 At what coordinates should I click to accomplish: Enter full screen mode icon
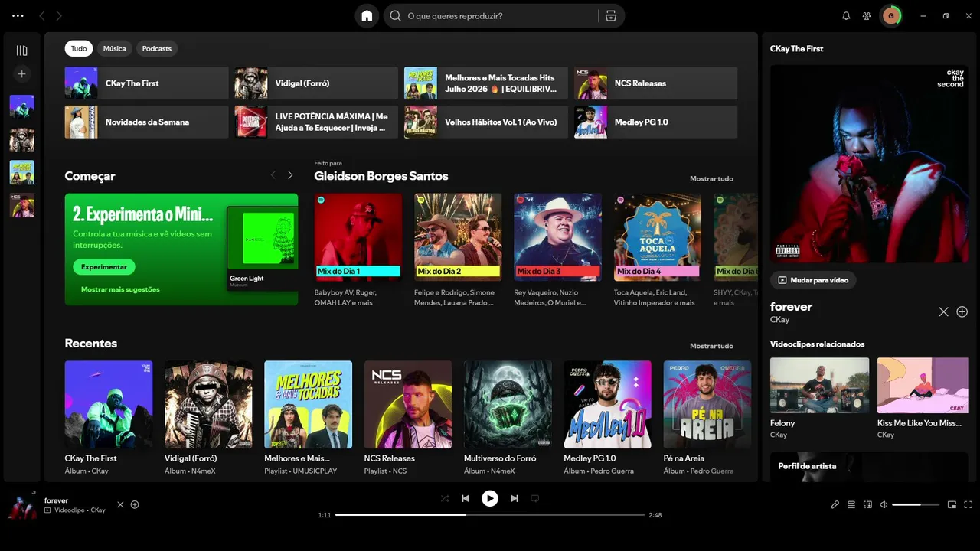[x=969, y=504]
